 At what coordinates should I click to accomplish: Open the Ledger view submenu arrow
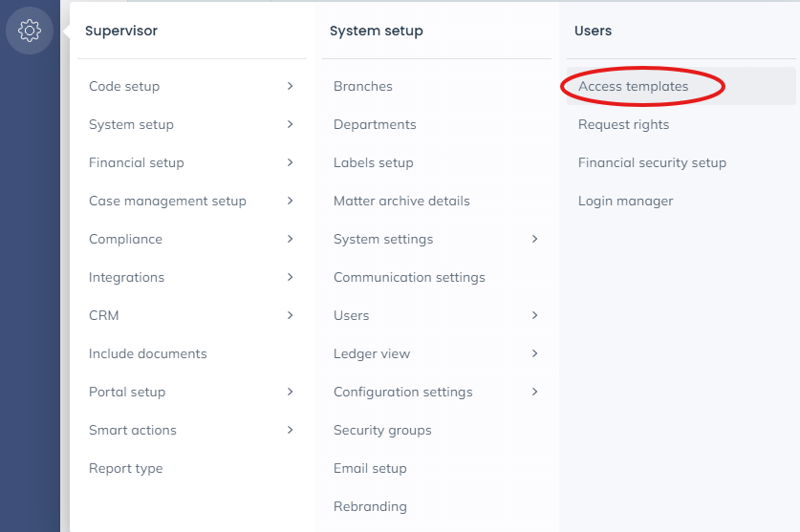coord(534,353)
